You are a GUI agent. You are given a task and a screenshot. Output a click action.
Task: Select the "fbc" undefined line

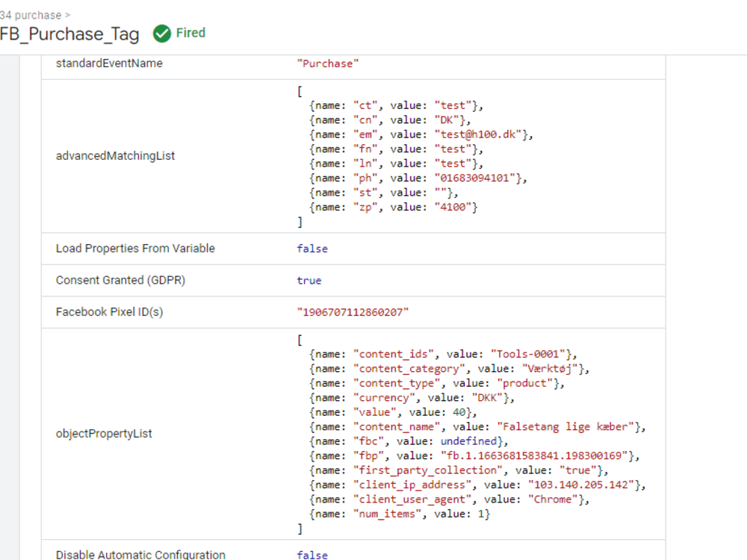click(x=409, y=441)
